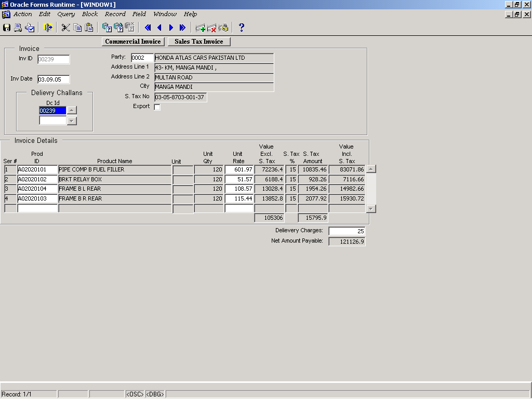Image resolution: width=532 pixels, height=399 pixels.
Task: Click the Enter Query icon
Action: point(107,28)
